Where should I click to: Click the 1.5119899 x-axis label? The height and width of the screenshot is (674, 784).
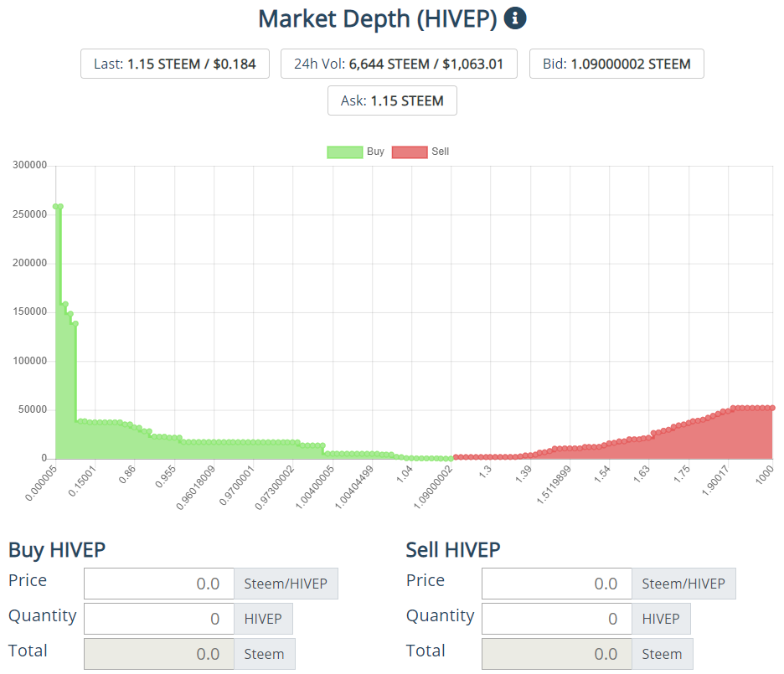[554, 484]
